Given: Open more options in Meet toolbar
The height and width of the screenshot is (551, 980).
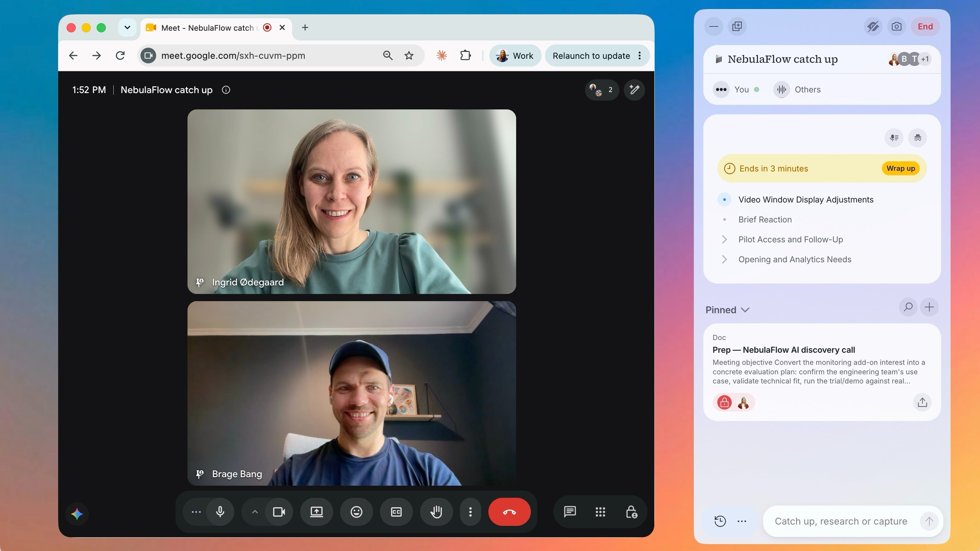Looking at the screenshot, I should pos(470,512).
